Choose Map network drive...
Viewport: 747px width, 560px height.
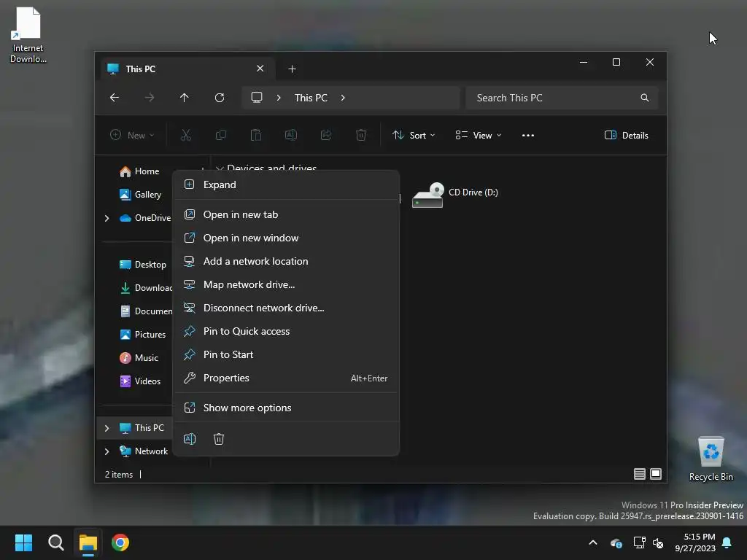point(286,285)
